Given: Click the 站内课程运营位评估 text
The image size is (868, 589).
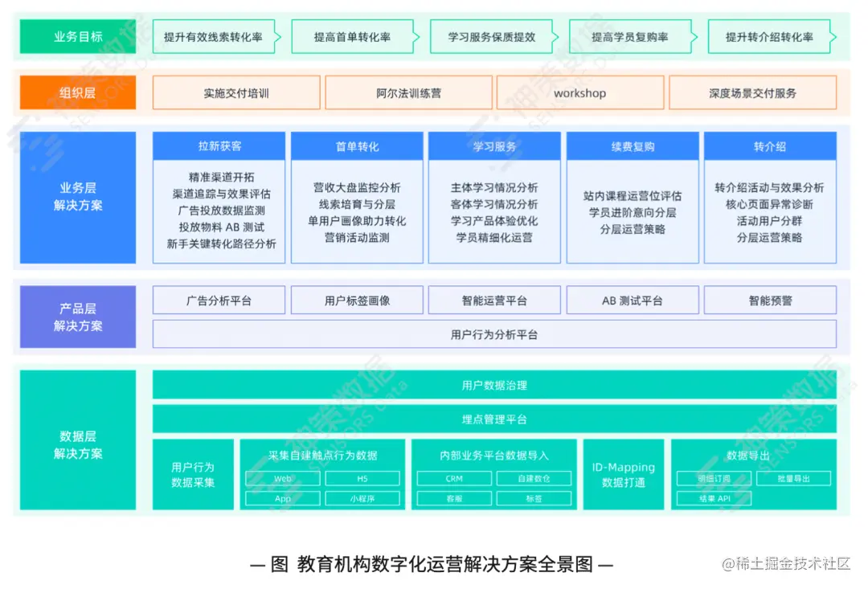Looking at the screenshot, I should (x=633, y=196).
